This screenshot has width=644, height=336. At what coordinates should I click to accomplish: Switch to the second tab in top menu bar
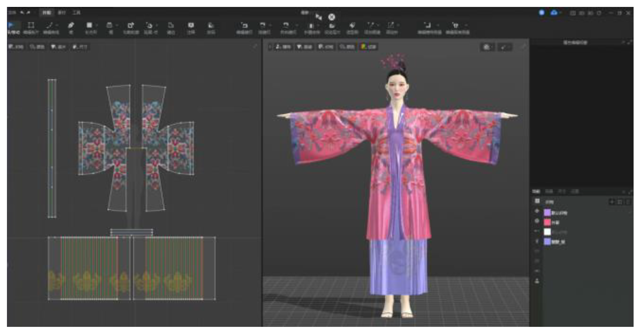click(62, 13)
